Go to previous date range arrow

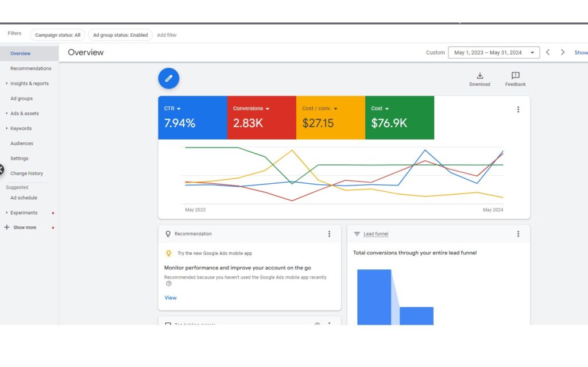coord(548,52)
